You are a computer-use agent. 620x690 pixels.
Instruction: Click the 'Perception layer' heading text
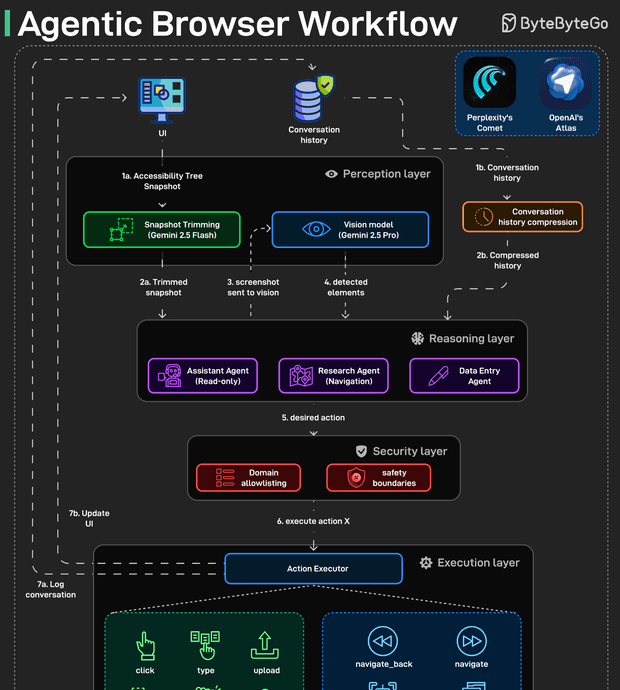(x=386, y=174)
